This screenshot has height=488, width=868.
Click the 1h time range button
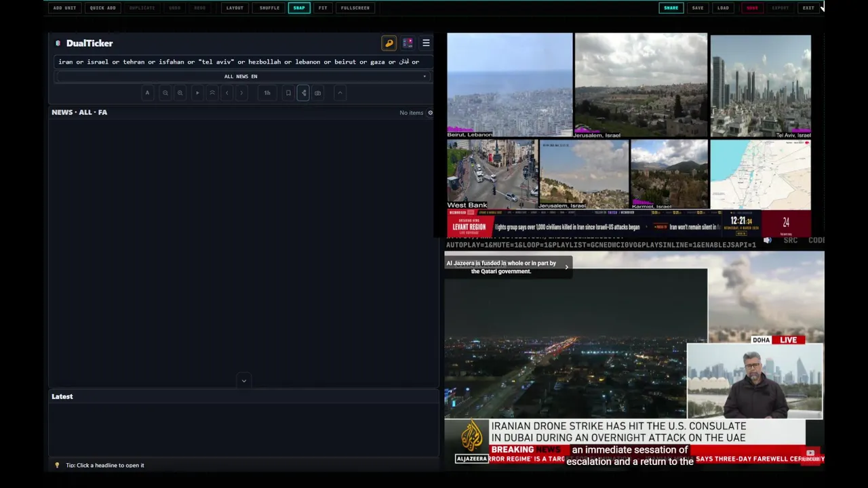pyautogui.click(x=267, y=93)
